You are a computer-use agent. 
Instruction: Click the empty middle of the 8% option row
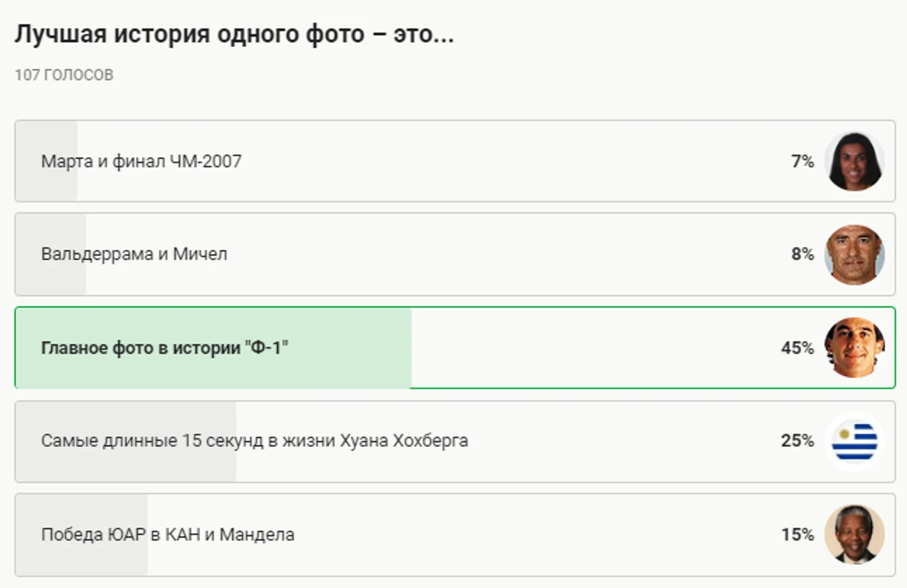497,254
